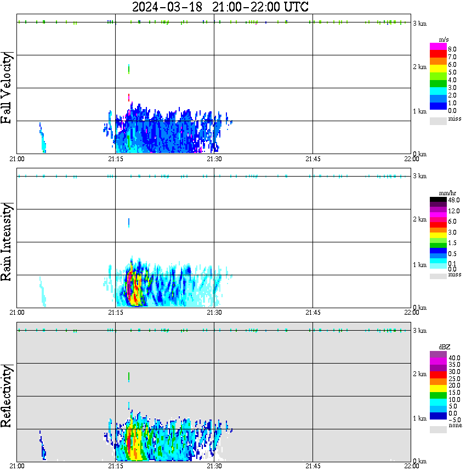Click the 'Fall Velocity' axis label
The width and height of the screenshot is (466, 476).
coord(6,88)
